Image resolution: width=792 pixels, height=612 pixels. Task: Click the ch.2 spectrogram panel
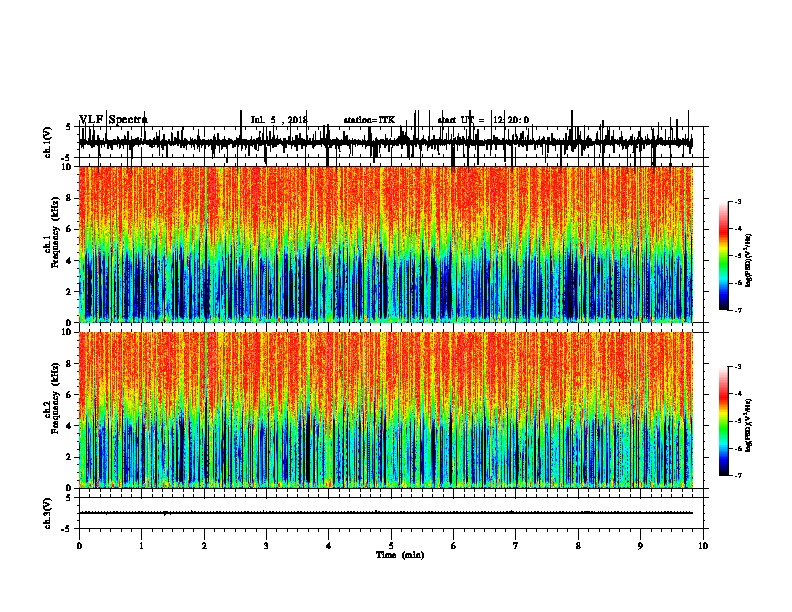386,410
